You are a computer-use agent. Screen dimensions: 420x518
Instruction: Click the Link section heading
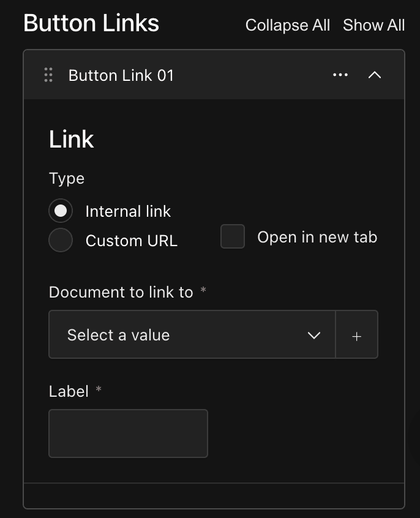72,139
